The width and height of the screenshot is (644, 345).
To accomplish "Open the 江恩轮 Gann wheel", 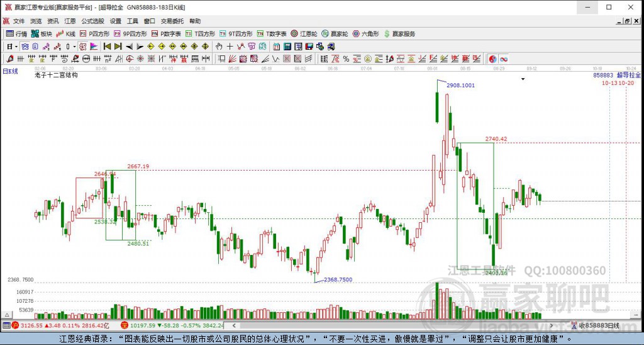I will pos(304,34).
